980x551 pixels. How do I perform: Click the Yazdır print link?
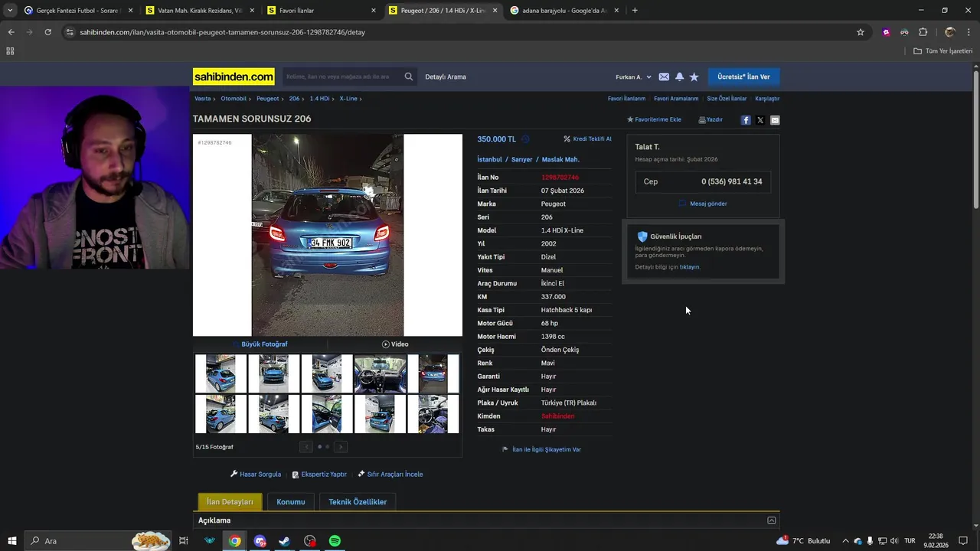tap(710, 120)
